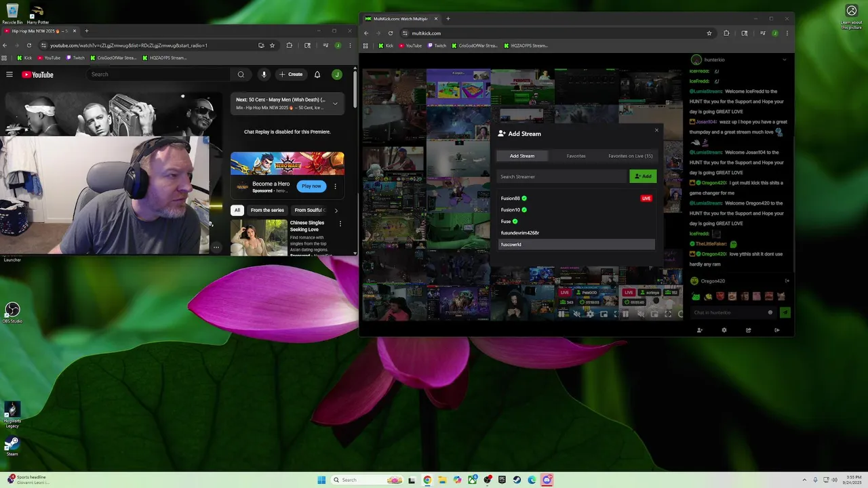Image resolution: width=868 pixels, height=488 pixels.
Task: Click Kick bookmark in YouTube window
Action: coord(24,58)
